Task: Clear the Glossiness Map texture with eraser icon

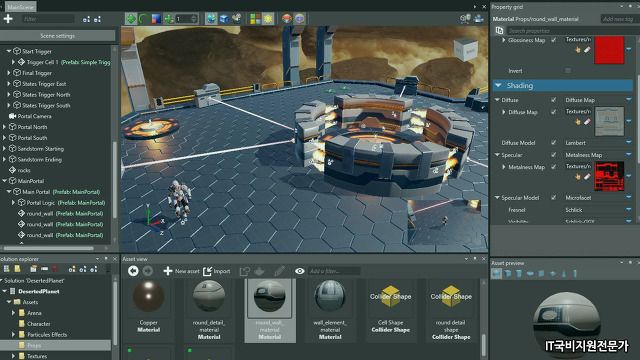Action: (x=587, y=50)
